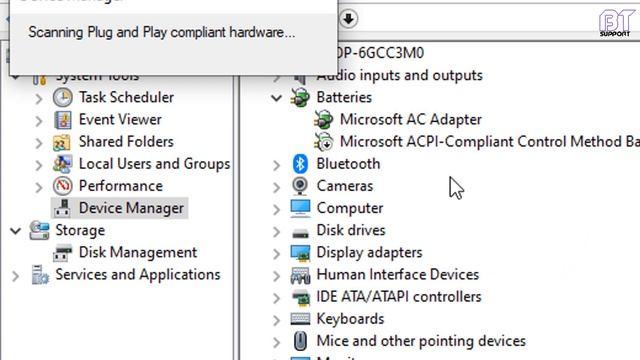Collapse the Batteries category
The image size is (640, 360).
276,98
